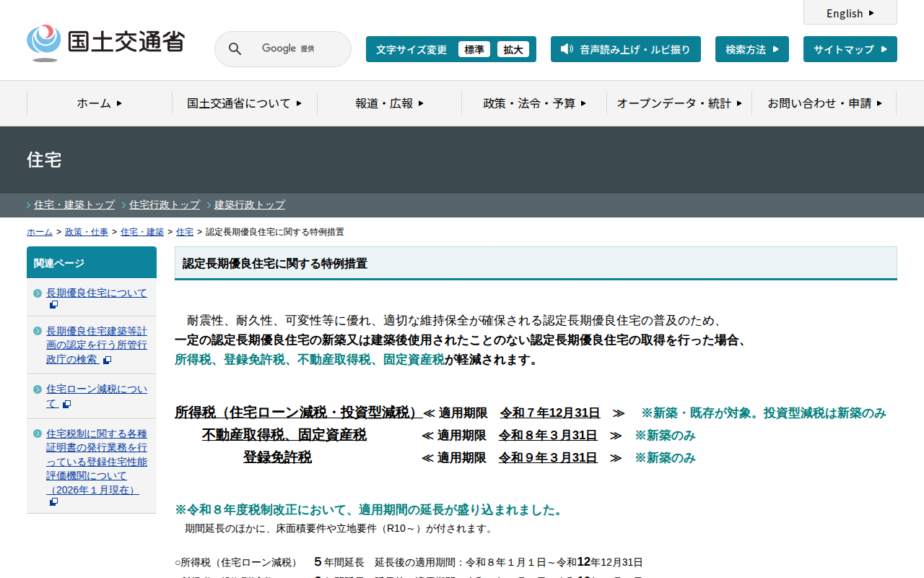Click bullet icon beside 長期優良住宅について

38,293
